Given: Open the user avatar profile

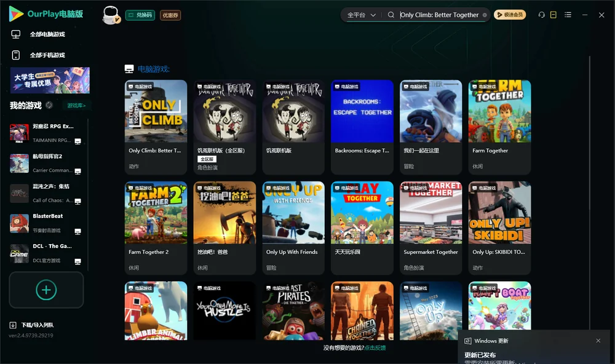Looking at the screenshot, I should tap(111, 15).
